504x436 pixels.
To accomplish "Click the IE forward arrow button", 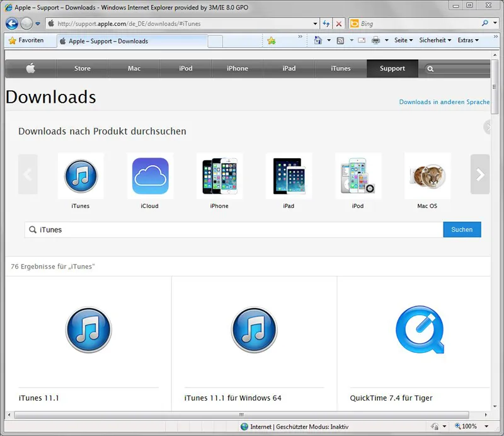I will click(26, 23).
